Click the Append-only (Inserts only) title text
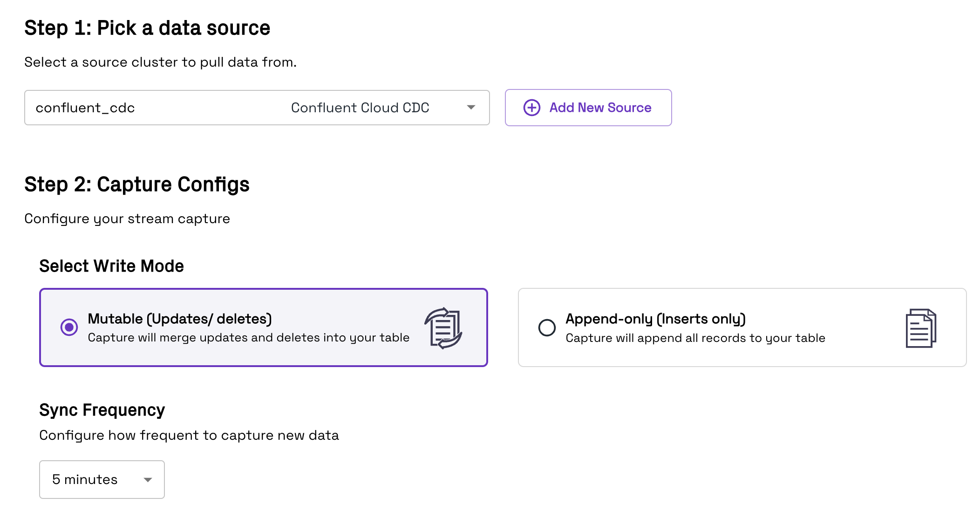980x518 pixels. 656,319
